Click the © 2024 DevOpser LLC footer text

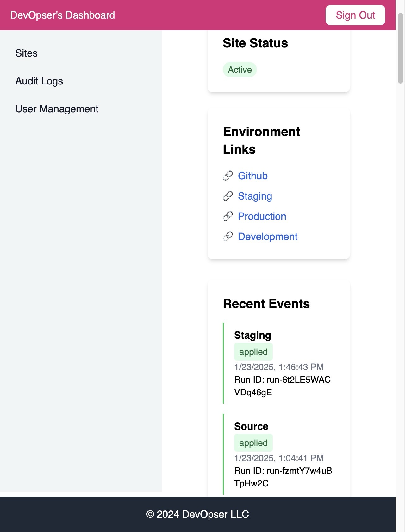point(198,514)
